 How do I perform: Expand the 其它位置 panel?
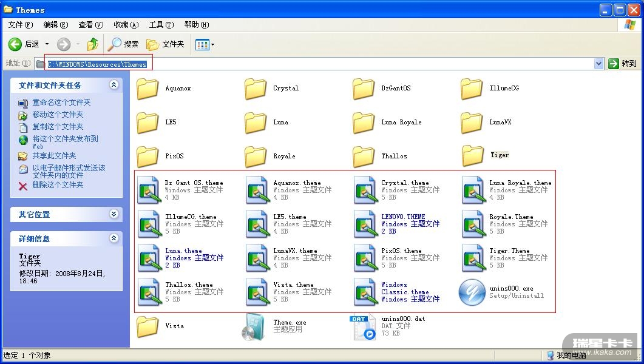click(114, 214)
